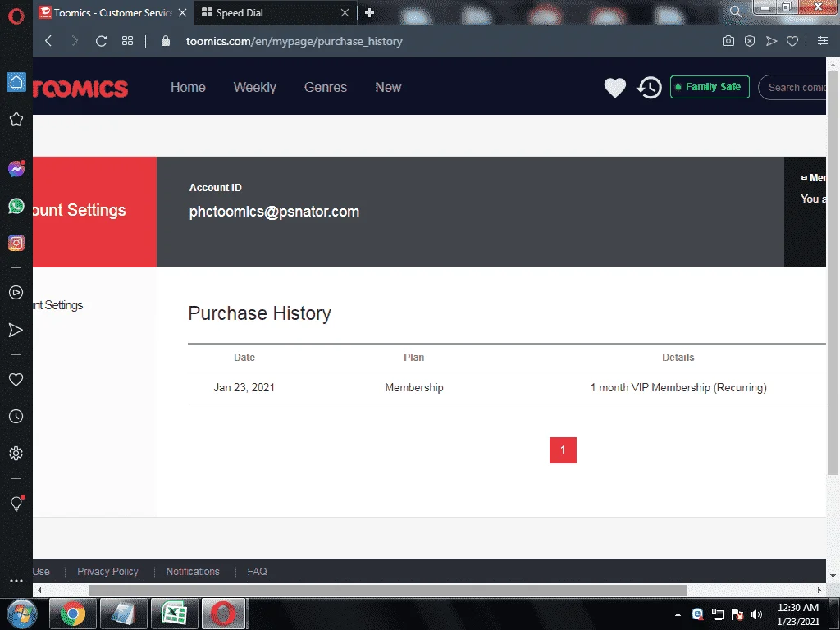
Task: Open the Start Page home icon in the sidebar
Action: point(16,82)
